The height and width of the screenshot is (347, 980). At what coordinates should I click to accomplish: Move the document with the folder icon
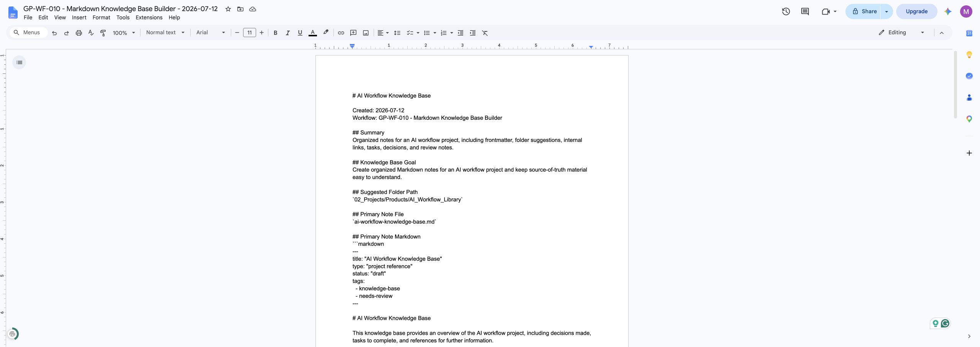click(240, 9)
